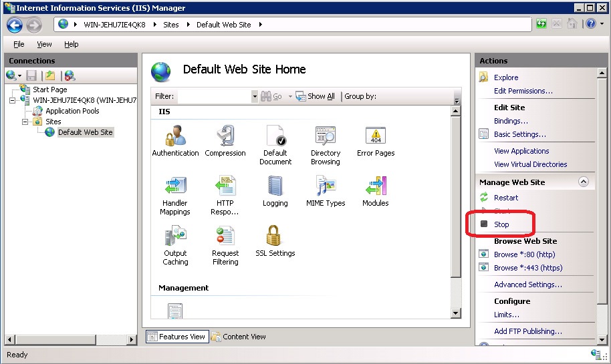This screenshot has width=611, height=364.
Task: Select Handler Mappings icon
Action: (175, 185)
